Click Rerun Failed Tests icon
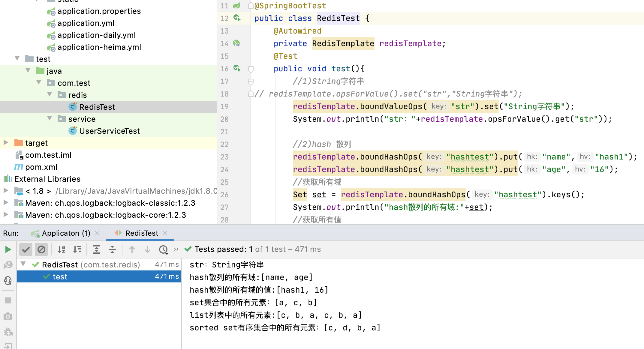644x349 pixels. [x=8, y=265]
